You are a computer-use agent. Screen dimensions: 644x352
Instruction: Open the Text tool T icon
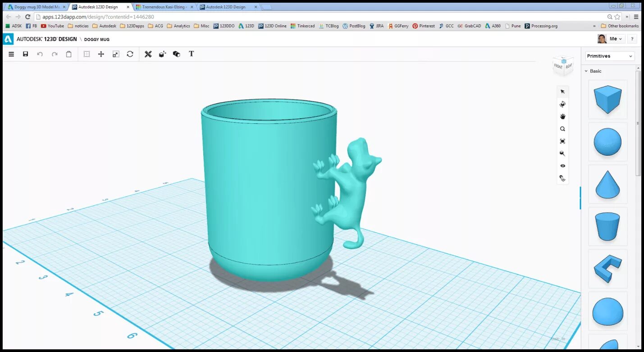point(191,54)
